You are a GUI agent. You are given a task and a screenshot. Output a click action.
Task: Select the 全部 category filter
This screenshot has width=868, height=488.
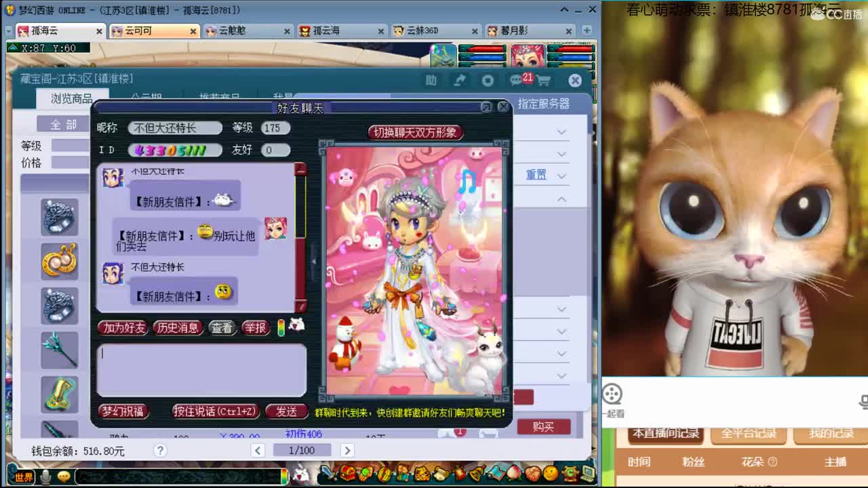tap(63, 124)
